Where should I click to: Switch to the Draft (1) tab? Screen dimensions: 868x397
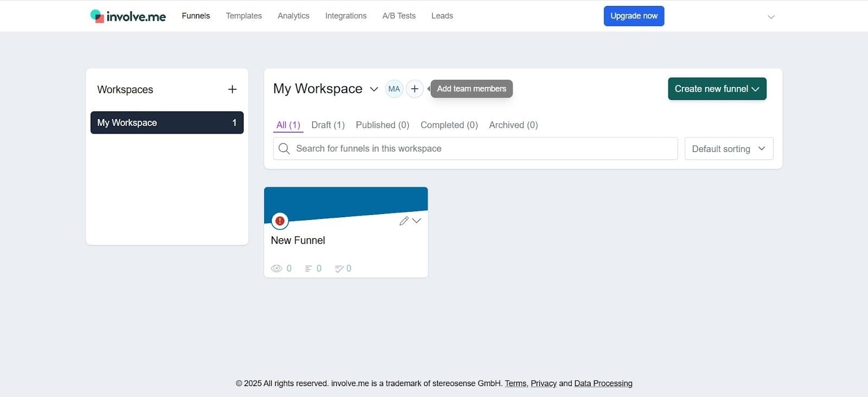coord(328,125)
